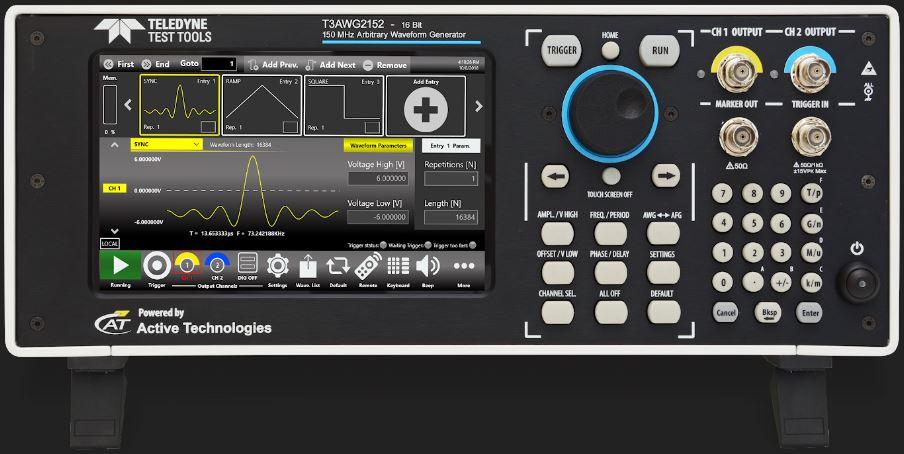Click the k/m unit key
The height and width of the screenshot is (454, 904).
pyautogui.click(x=812, y=282)
